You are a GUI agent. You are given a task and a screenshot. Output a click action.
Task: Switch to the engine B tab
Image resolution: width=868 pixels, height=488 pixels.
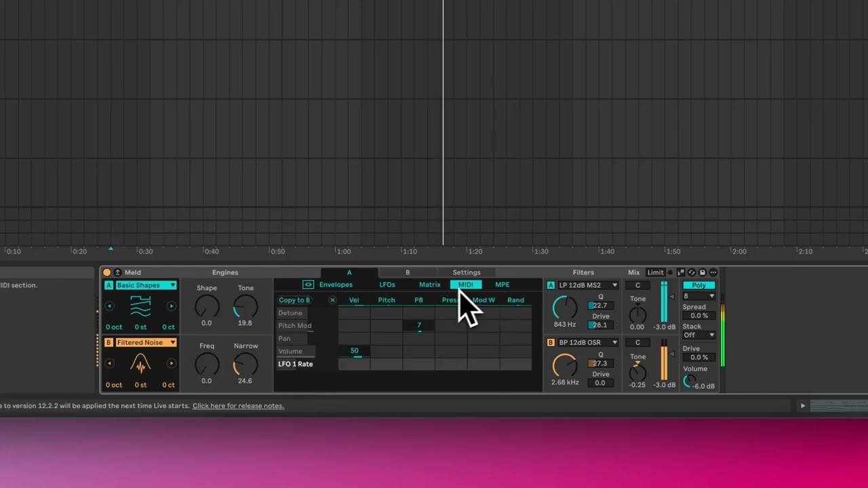(x=408, y=272)
